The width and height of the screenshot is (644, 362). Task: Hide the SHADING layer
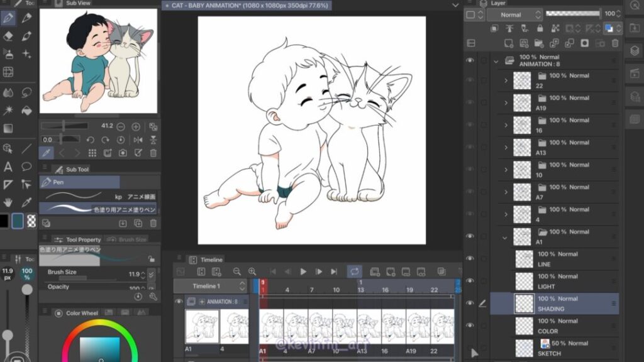point(470,303)
